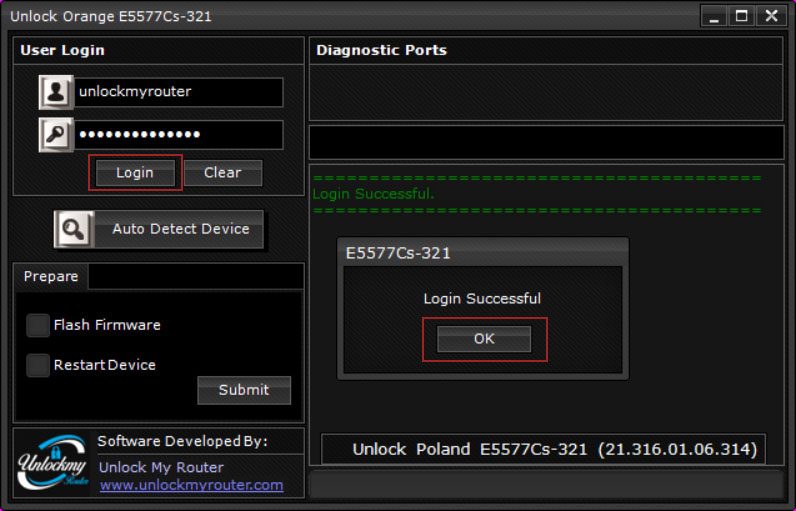Focus the username field containing unlockmyrouter

pos(179,92)
